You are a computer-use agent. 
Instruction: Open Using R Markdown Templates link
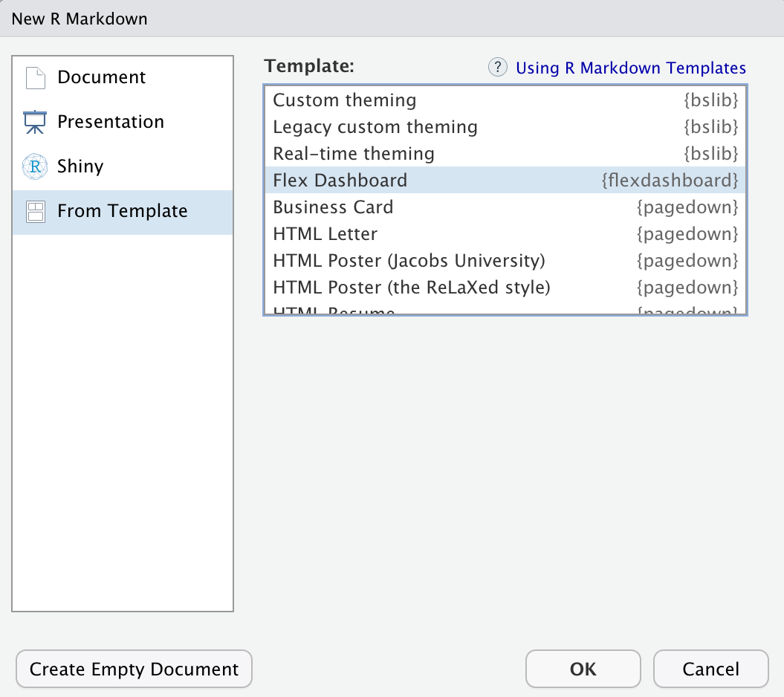[x=630, y=68]
